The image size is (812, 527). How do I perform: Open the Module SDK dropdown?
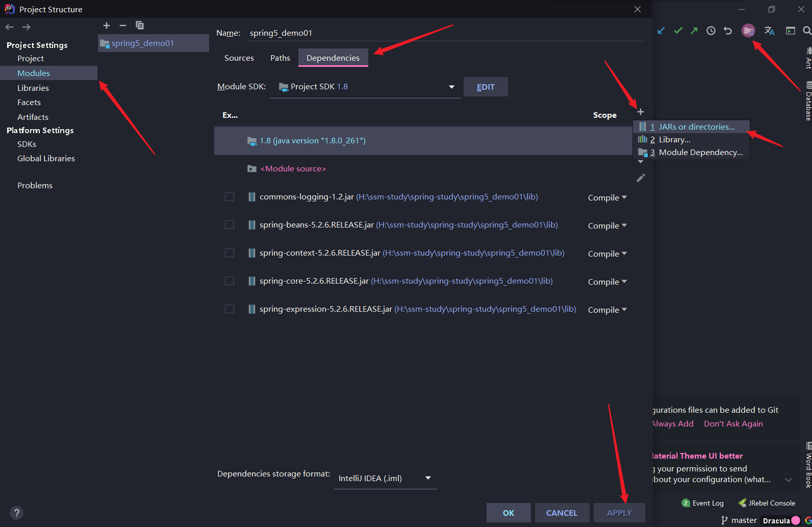pos(365,87)
